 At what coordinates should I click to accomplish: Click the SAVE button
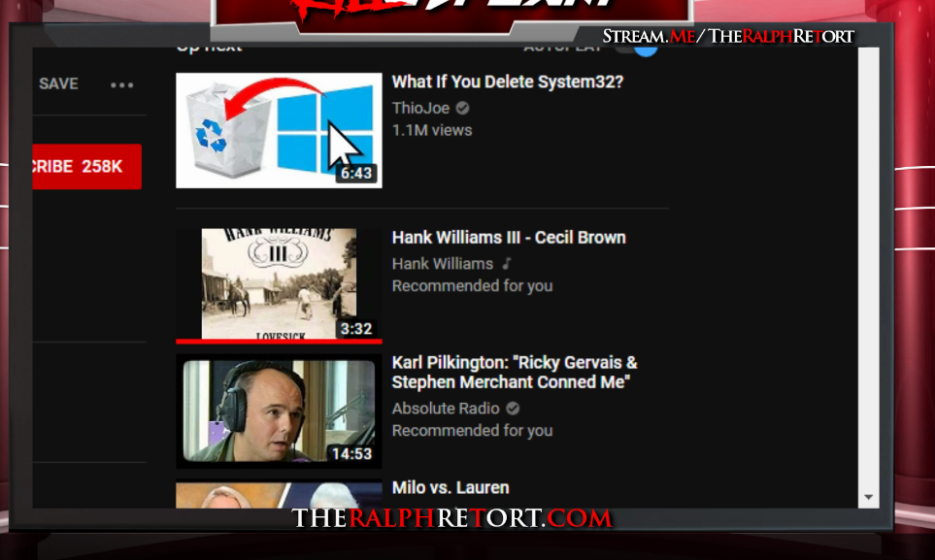click(58, 83)
